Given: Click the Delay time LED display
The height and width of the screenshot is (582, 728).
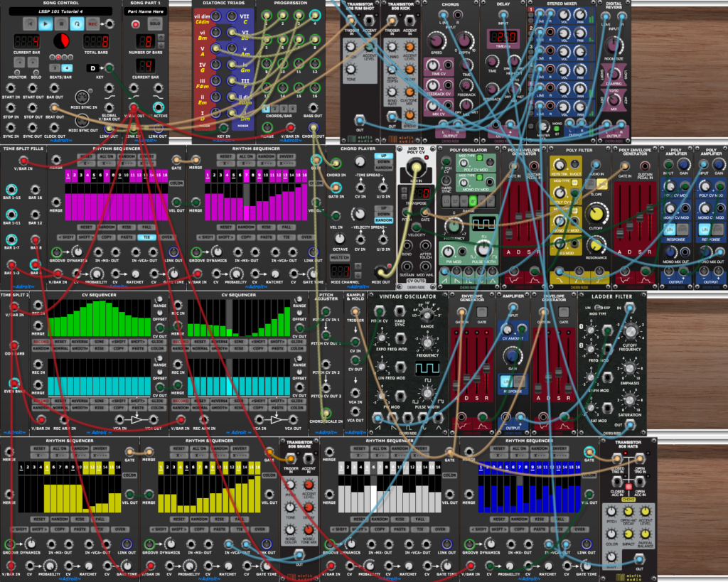Looking at the screenshot, I should (x=503, y=37).
